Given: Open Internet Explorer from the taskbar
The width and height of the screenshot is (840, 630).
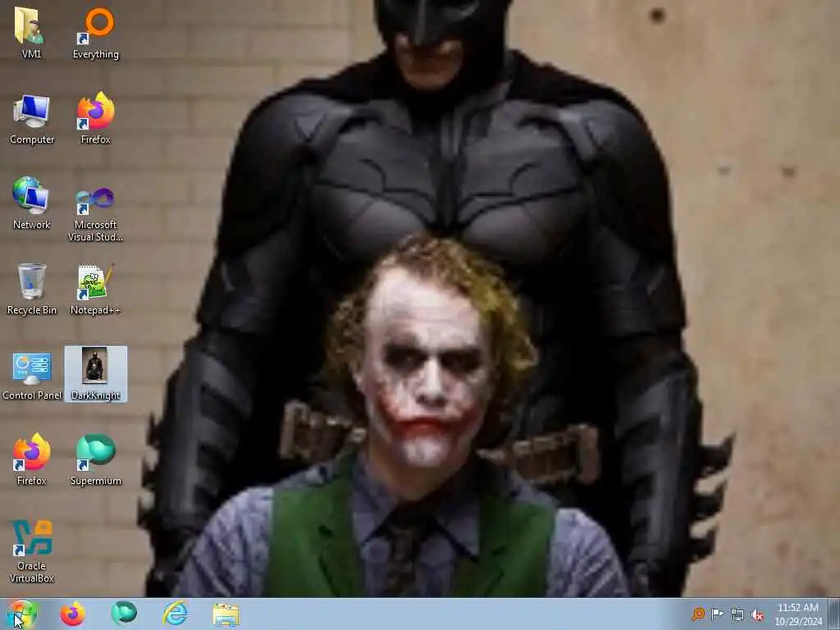Looking at the screenshot, I should (176, 614).
